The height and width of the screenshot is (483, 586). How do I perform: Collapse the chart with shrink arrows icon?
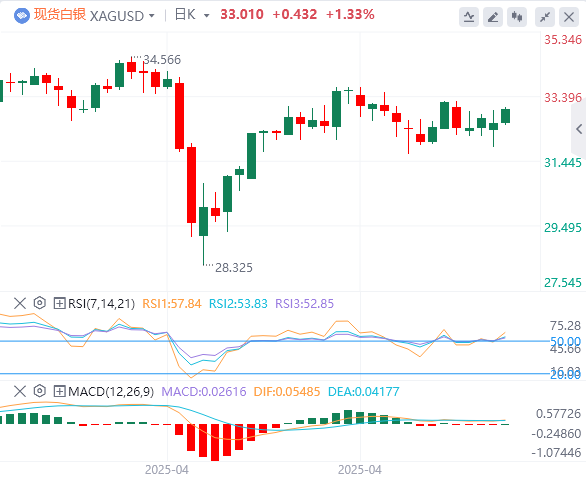pyautogui.click(x=545, y=17)
